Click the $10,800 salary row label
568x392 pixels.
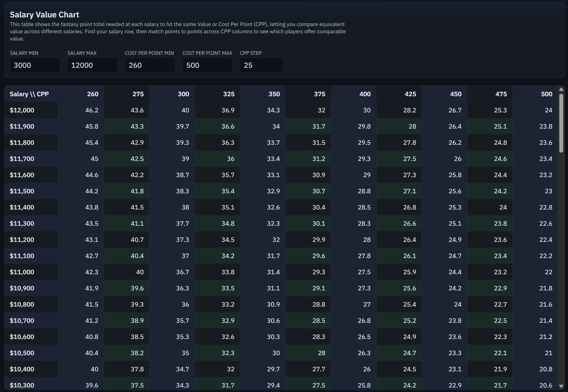click(31, 304)
